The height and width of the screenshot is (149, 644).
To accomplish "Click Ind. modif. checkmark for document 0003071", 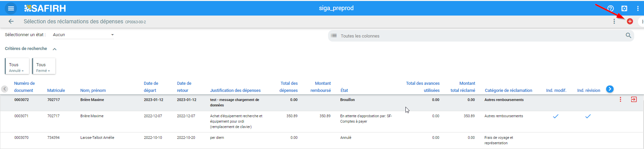I will pos(555,116).
